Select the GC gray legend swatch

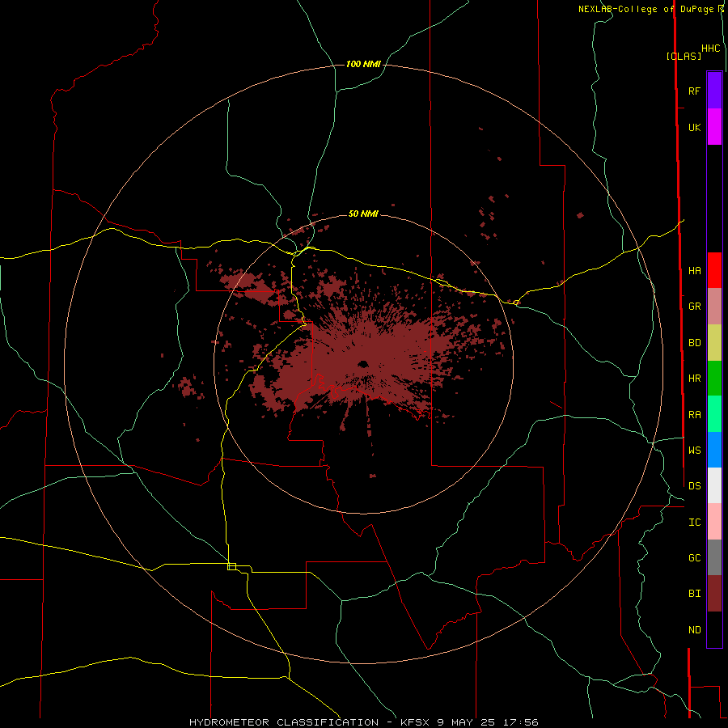tap(714, 557)
